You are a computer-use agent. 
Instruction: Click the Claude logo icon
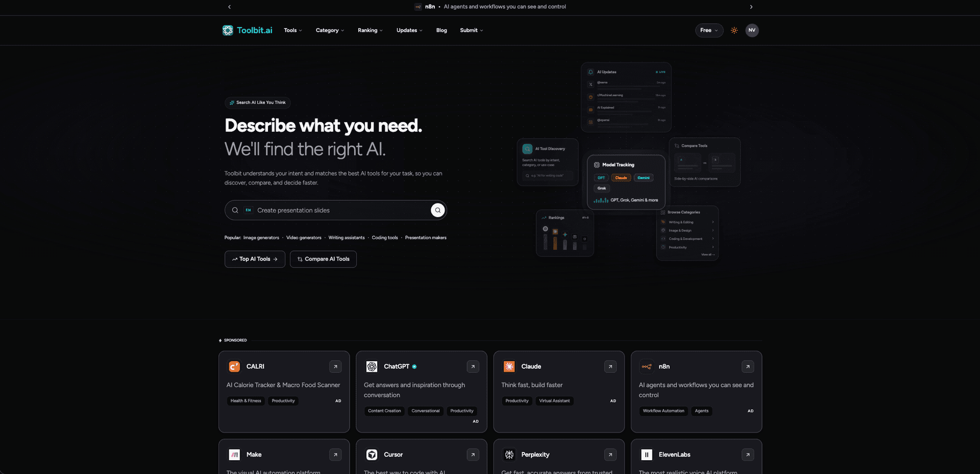tap(509, 366)
